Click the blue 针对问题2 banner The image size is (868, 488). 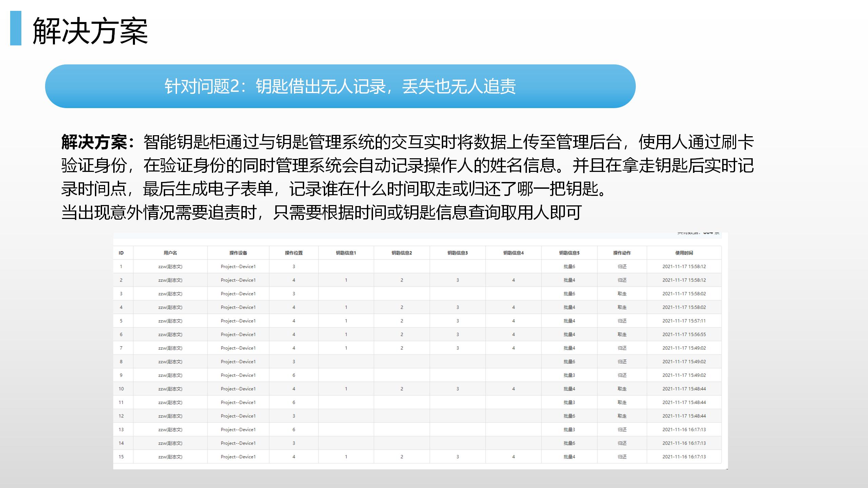click(340, 86)
